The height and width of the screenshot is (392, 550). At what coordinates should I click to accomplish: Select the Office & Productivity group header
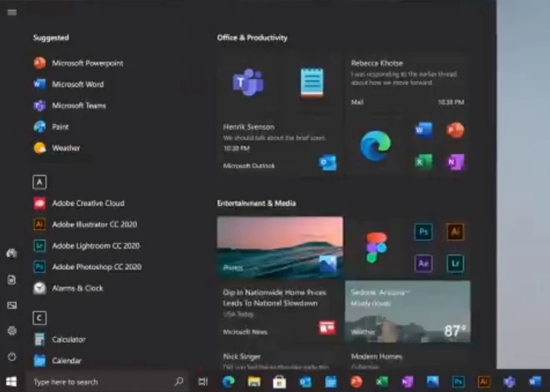point(252,37)
